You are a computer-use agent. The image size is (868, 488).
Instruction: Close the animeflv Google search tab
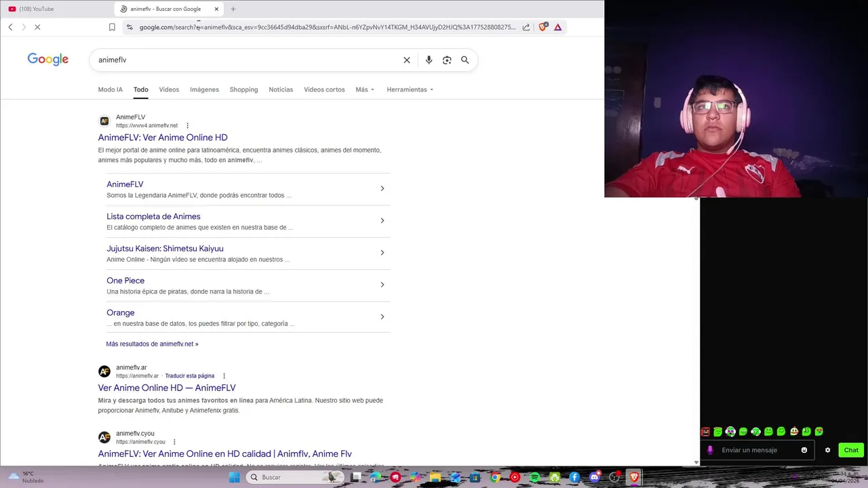[216, 9]
